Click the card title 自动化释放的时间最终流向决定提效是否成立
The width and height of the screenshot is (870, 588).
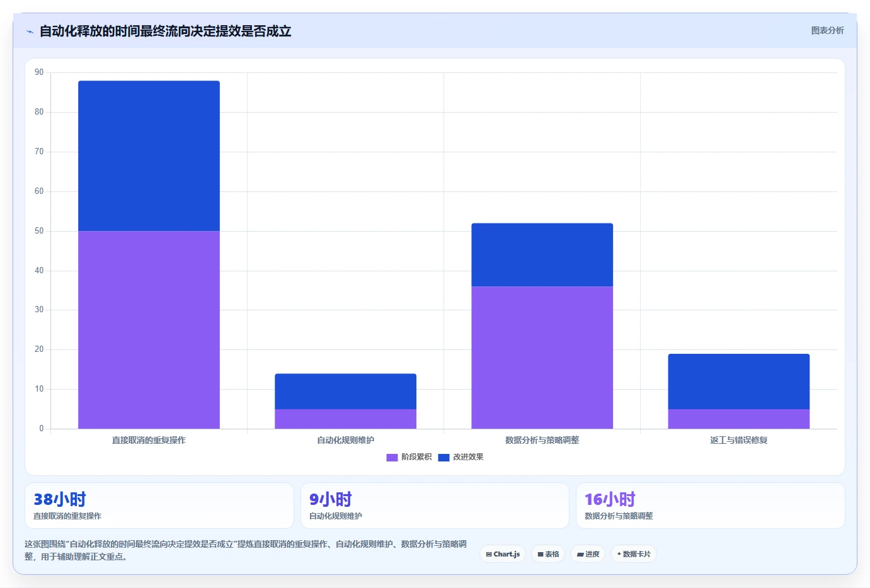point(165,31)
